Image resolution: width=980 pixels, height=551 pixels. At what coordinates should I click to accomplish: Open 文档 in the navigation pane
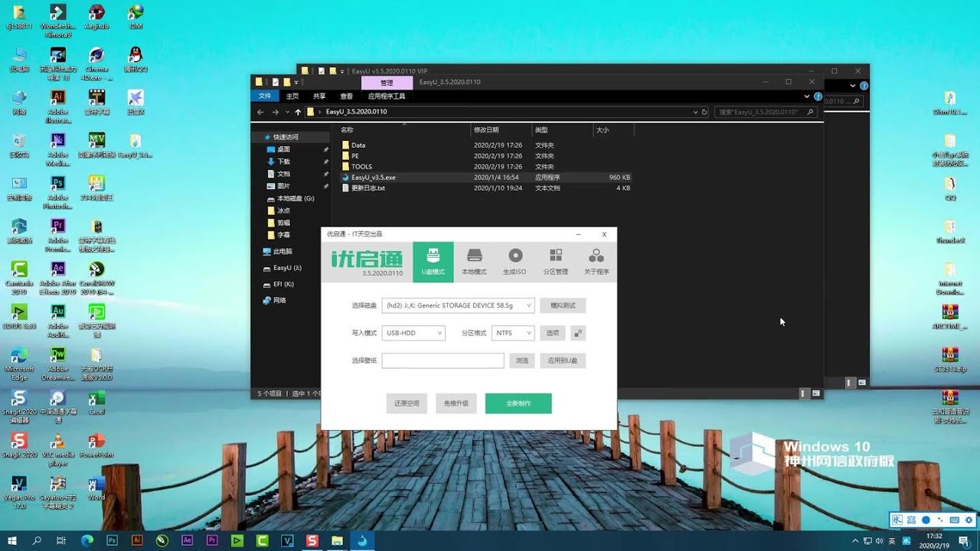(283, 174)
